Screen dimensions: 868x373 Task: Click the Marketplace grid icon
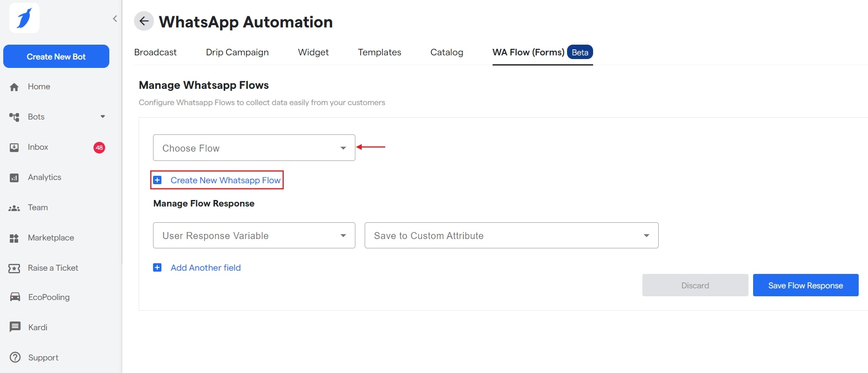(x=14, y=238)
